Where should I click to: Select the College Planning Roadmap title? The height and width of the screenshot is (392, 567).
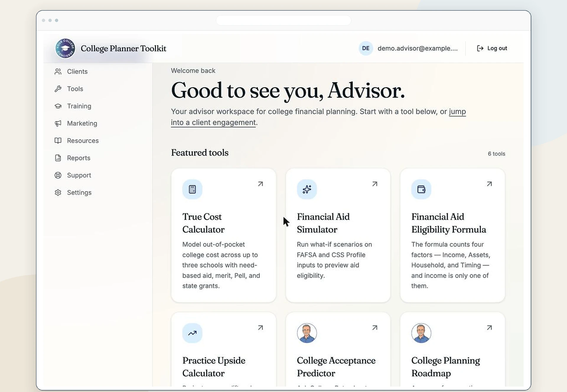pos(446,367)
